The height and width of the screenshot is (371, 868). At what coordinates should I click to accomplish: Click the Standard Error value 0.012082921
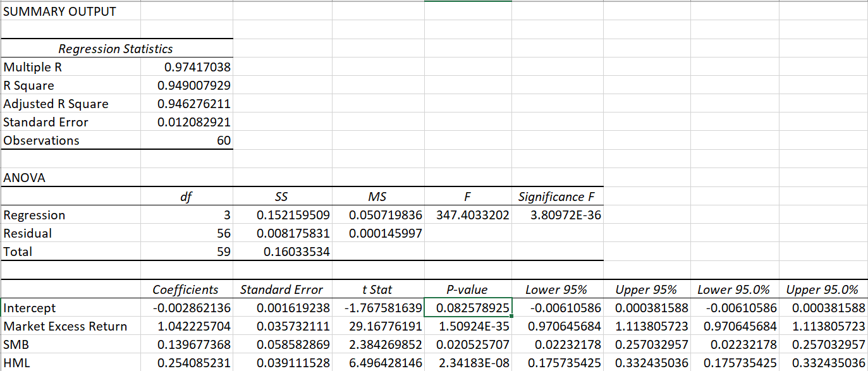pos(193,122)
